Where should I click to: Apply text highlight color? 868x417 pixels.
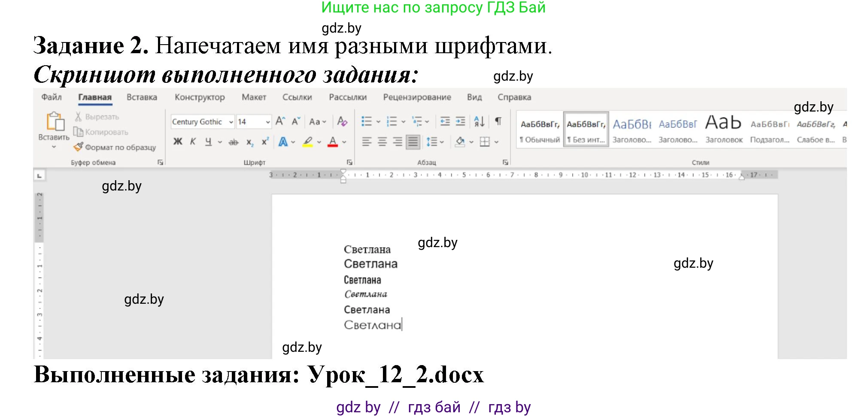tap(307, 142)
